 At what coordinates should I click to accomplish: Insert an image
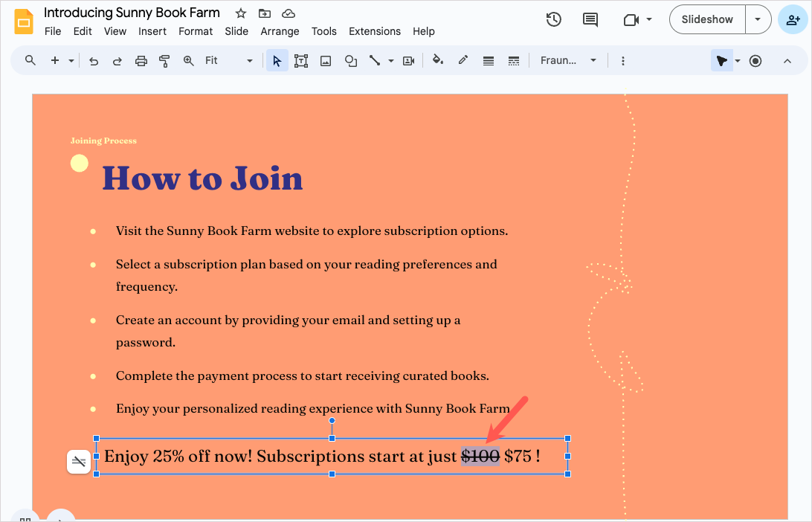point(326,61)
